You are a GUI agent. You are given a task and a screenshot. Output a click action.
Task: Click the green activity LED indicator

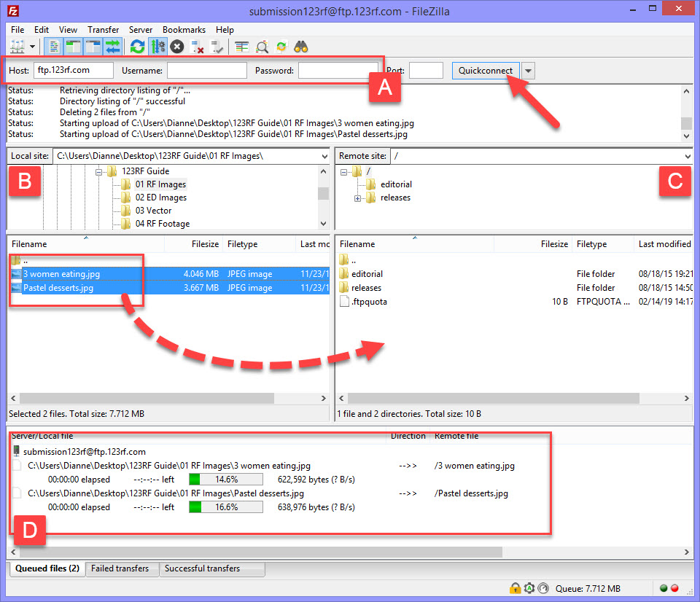(664, 588)
